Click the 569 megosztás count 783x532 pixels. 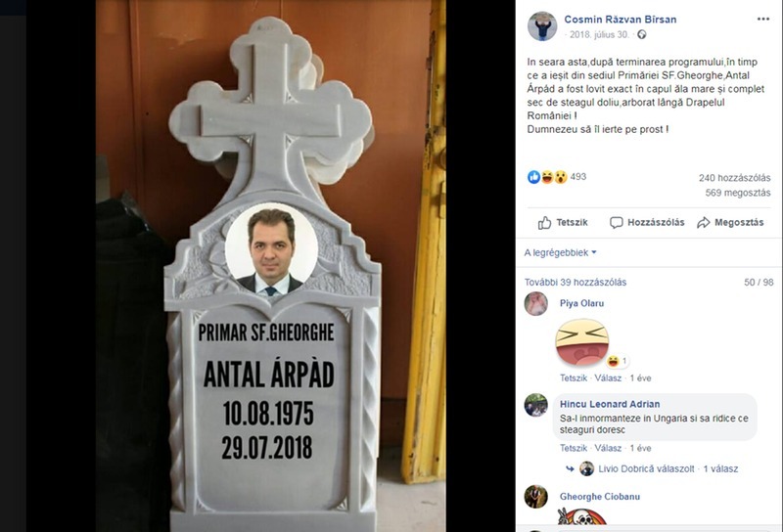[738, 193]
